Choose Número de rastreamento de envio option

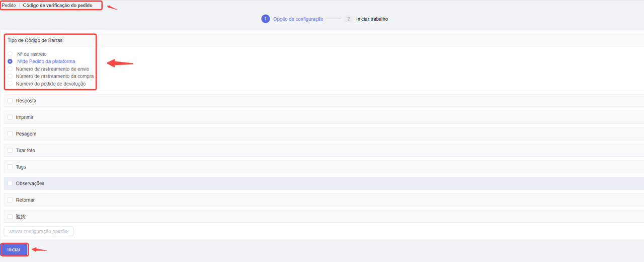click(x=10, y=69)
